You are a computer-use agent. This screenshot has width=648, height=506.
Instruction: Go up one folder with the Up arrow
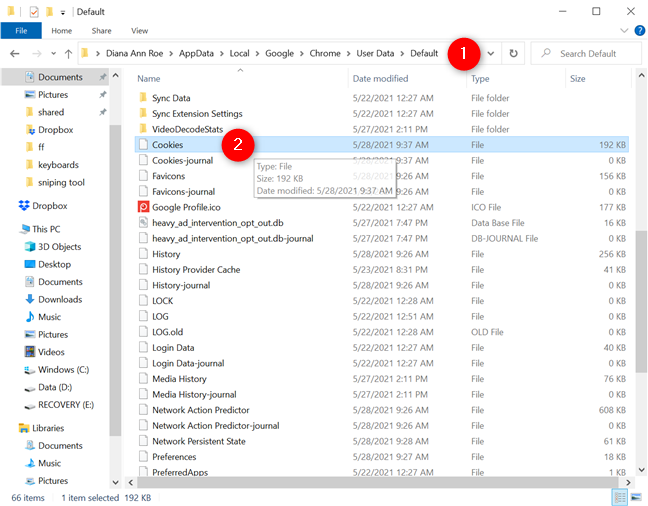point(67,53)
